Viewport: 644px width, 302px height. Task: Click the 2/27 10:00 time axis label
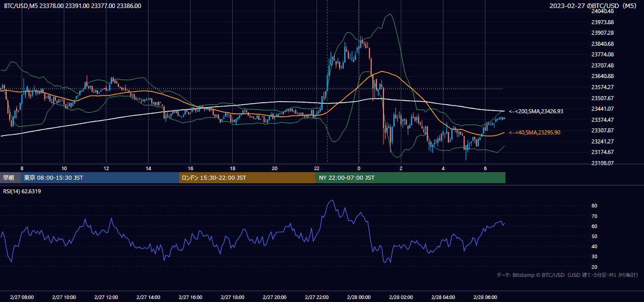(x=63, y=297)
